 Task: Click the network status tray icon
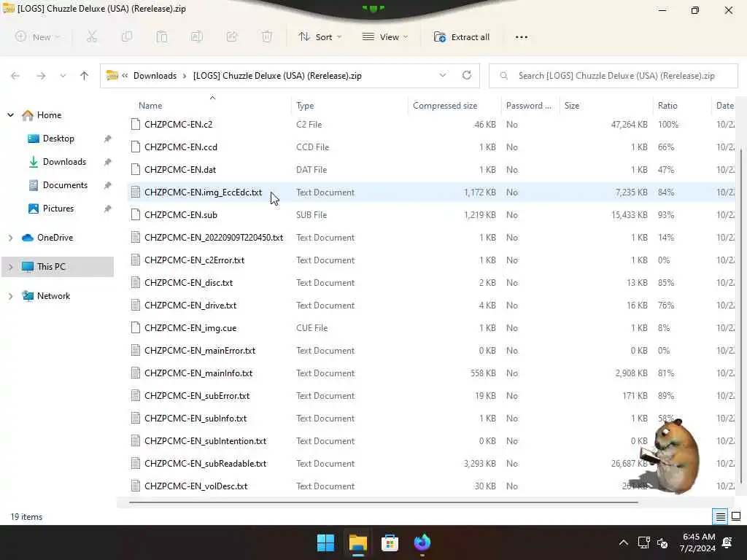643,542
